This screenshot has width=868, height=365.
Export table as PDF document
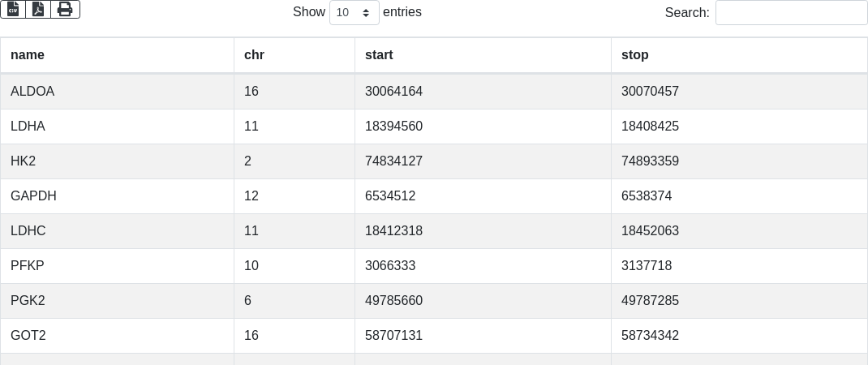point(38,10)
